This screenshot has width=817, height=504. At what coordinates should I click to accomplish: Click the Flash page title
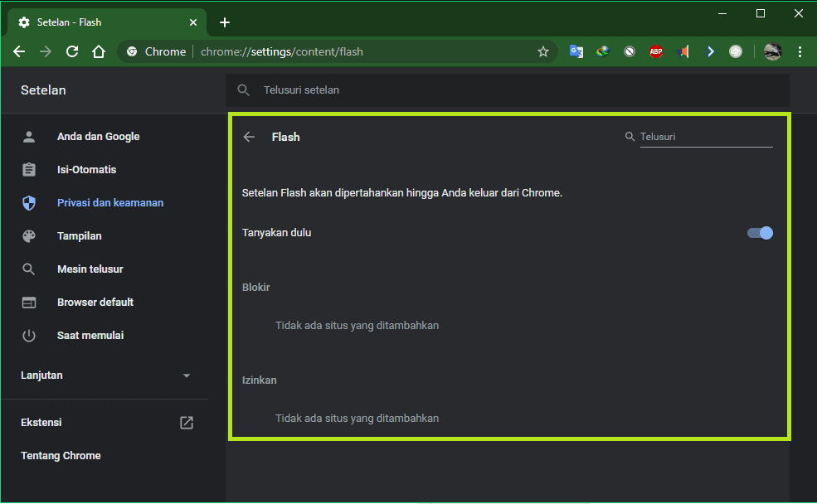click(x=285, y=137)
